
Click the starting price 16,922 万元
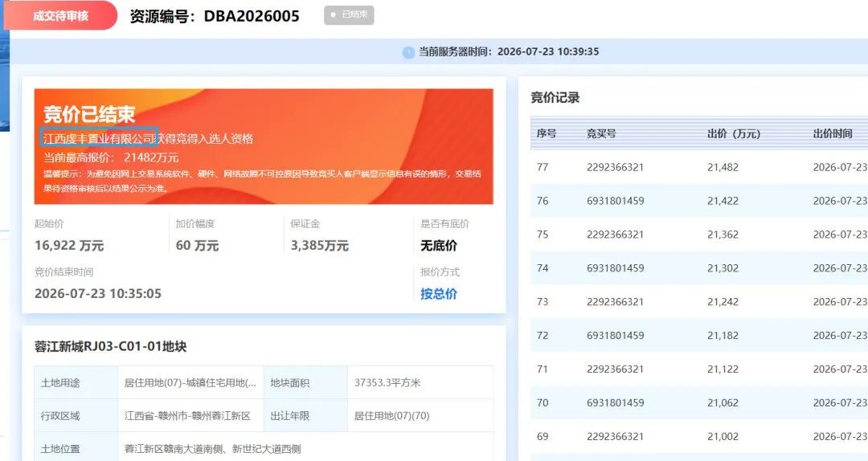pyautogui.click(x=69, y=245)
